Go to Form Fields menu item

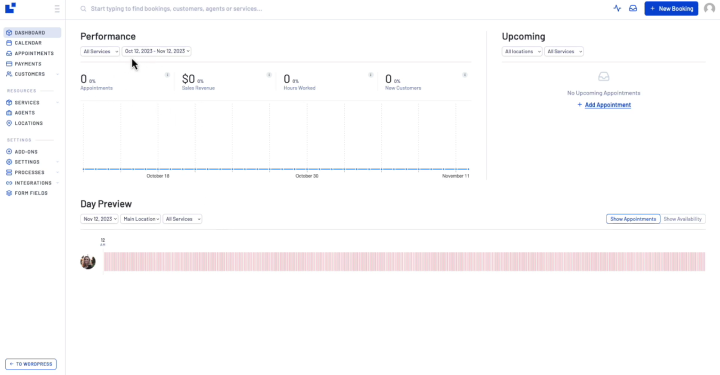[x=32, y=193]
